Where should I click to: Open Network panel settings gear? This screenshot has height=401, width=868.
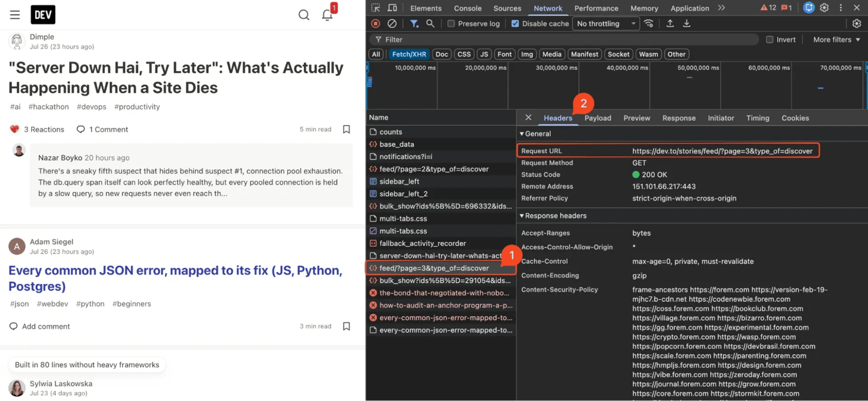tap(857, 23)
